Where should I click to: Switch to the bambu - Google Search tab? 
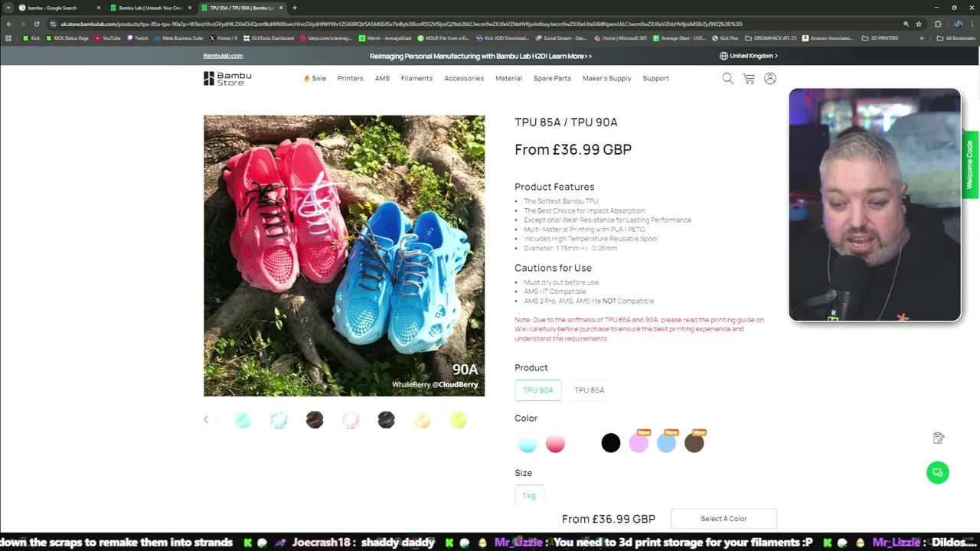pos(60,8)
